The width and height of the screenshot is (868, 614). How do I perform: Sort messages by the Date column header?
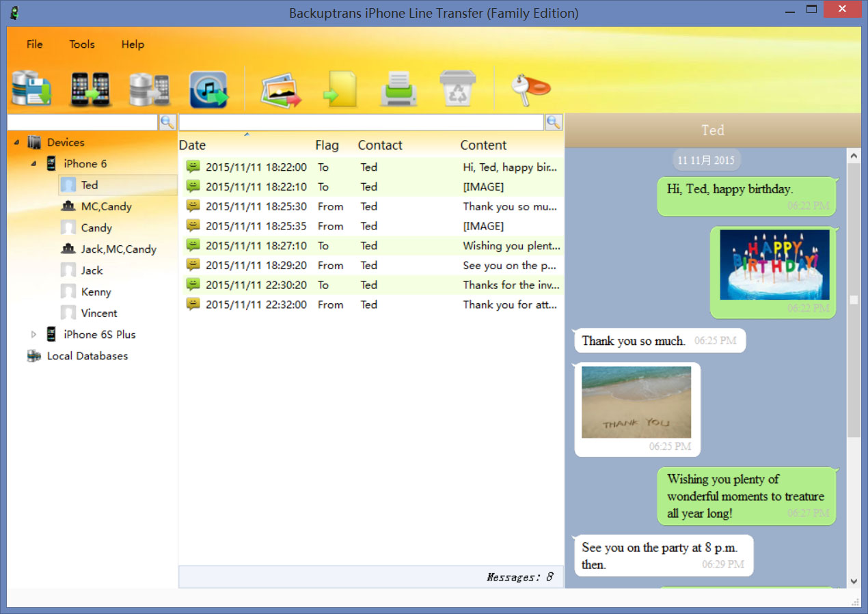coord(192,145)
